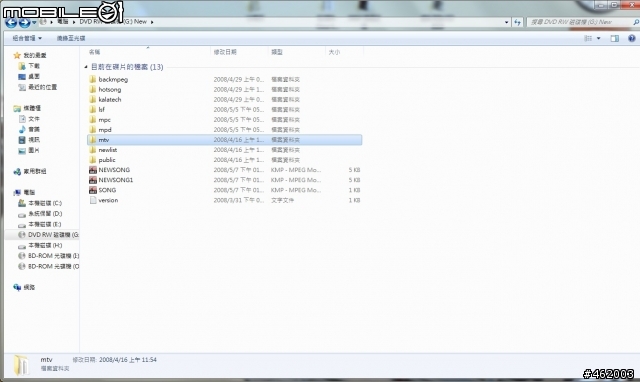
Task: Go back with the Back arrow
Action: click(11, 22)
